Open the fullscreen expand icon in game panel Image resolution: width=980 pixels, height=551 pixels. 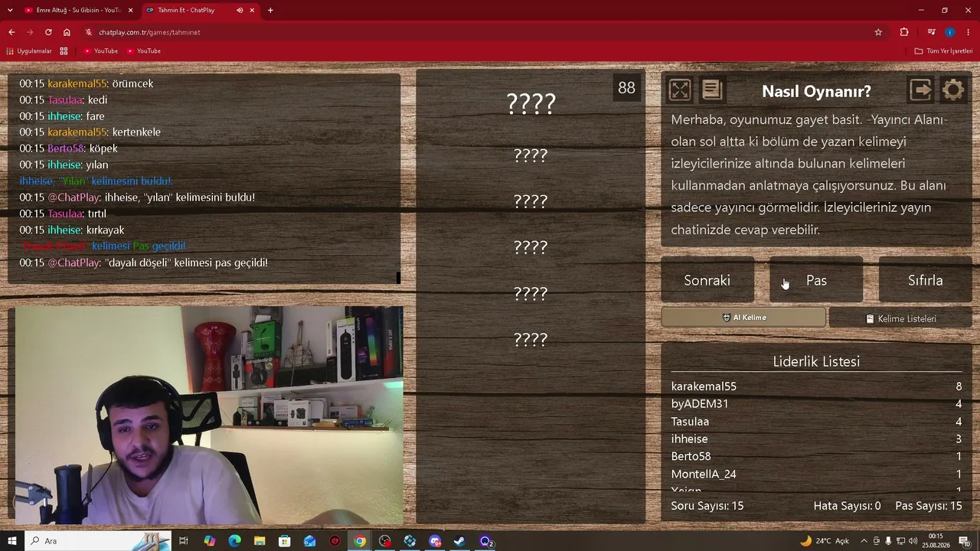[x=680, y=90]
